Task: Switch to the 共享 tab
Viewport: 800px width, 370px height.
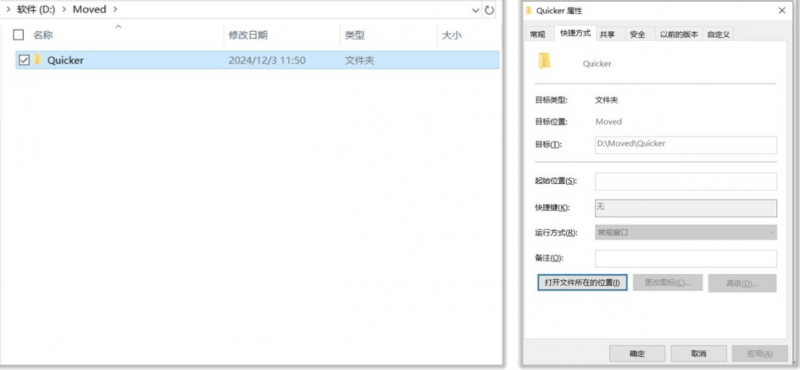Action: (x=607, y=34)
